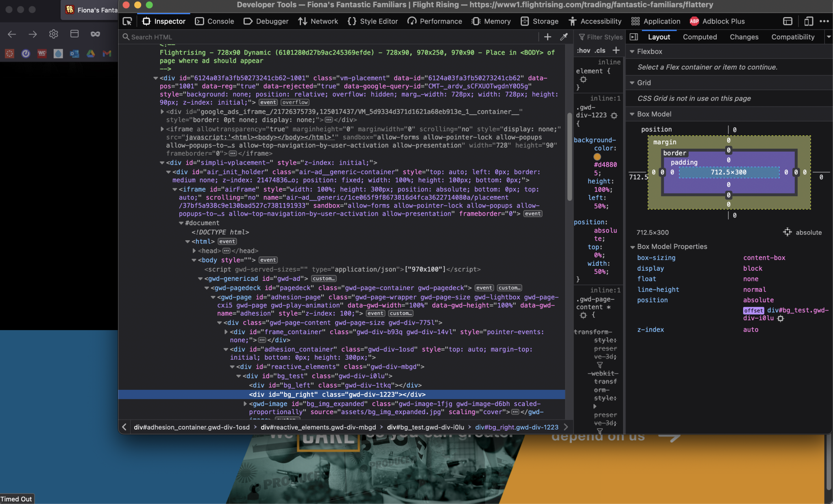Viewport: 833px width, 504px height.
Task: Click the edit position icon near absolute
Action: click(787, 232)
